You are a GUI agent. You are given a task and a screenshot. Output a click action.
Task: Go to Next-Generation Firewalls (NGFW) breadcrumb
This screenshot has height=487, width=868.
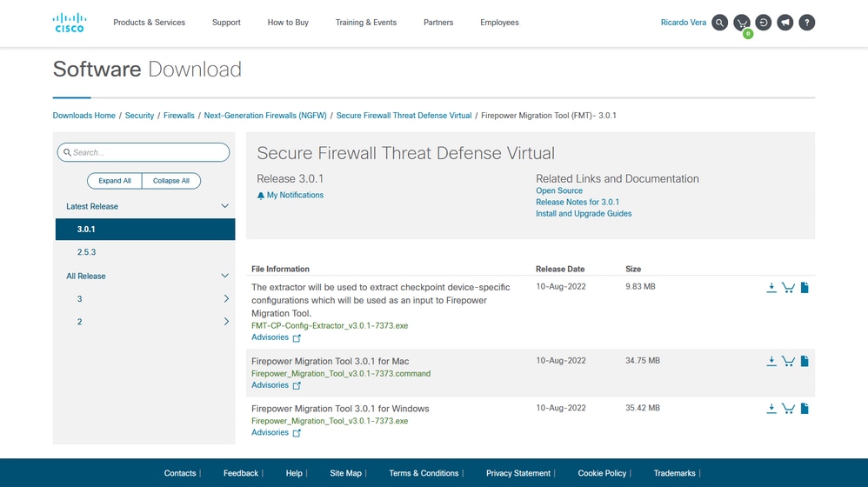265,116
